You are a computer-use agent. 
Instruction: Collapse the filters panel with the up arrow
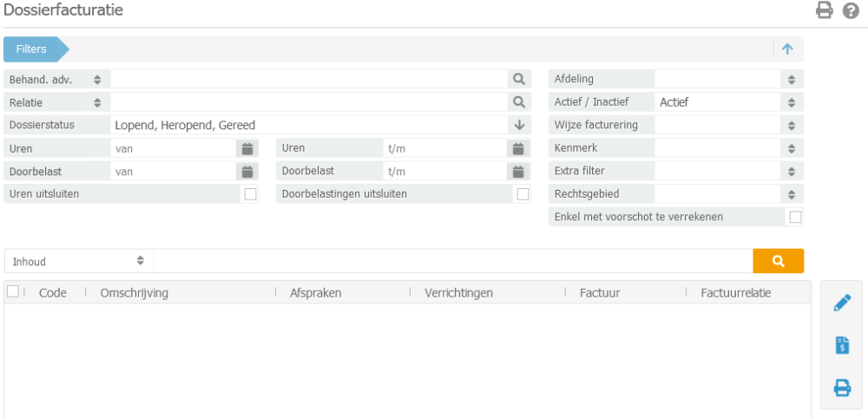click(787, 49)
